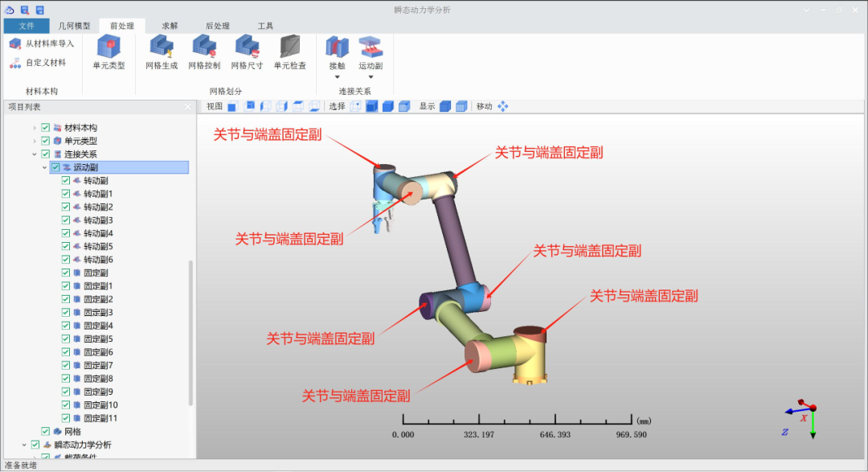The height and width of the screenshot is (472, 868).
Task: Toggle checkbox for 固定副11
Action: (x=65, y=417)
